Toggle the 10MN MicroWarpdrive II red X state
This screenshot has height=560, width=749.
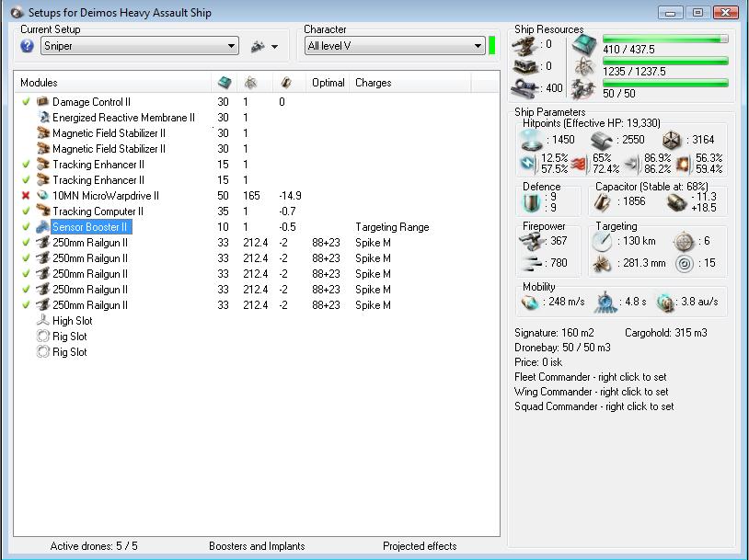point(26,195)
